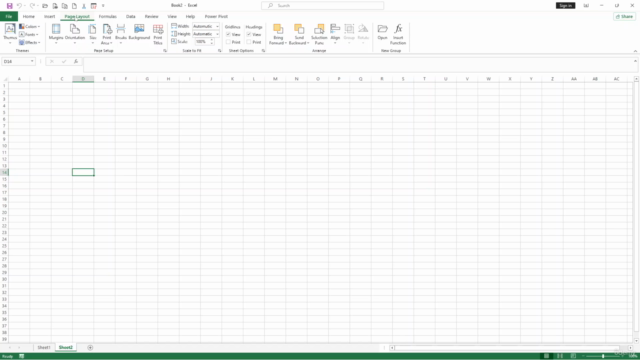Viewport: 640px width, 360px height.
Task: Open Page Setup dialog launcher
Action: 165,51
